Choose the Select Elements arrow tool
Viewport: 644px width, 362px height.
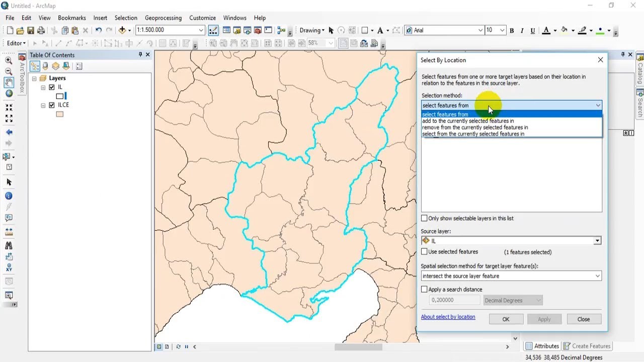click(9, 182)
